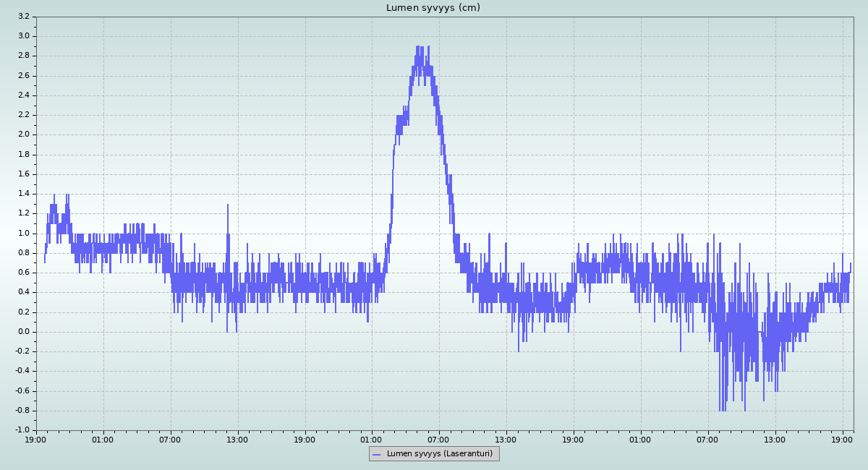
Task: Select the first 13:00 x-axis label
Action: pyautogui.click(x=237, y=439)
